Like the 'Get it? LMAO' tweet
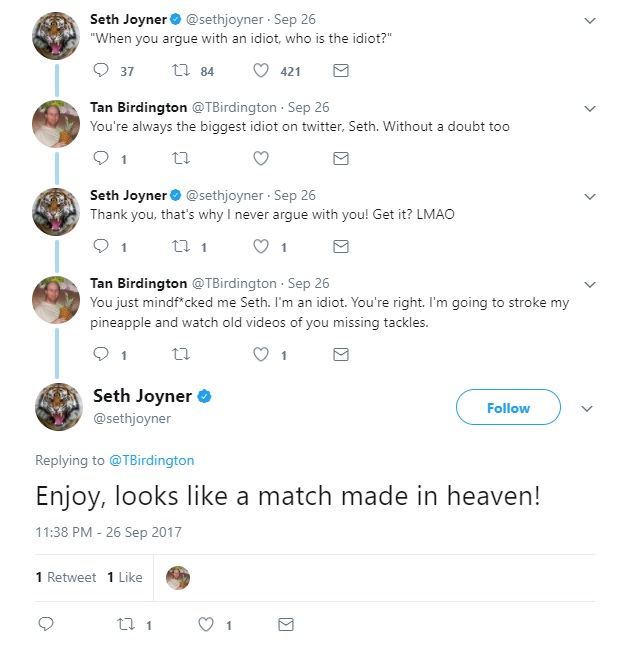Image resolution: width=625 pixels, height=647 pixels. tap(261, 246)
